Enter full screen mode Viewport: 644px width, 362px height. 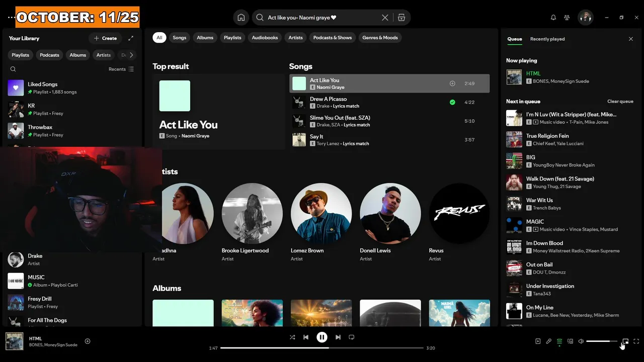click(x=636, y=341)
